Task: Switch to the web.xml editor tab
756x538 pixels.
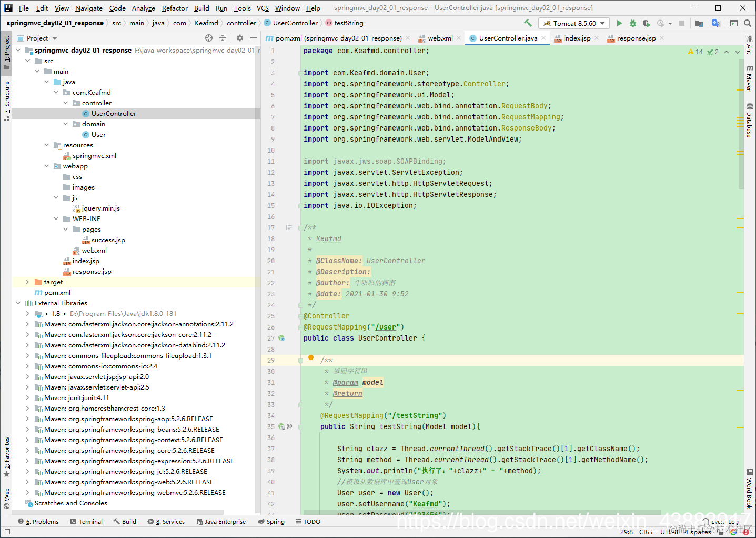Action: tap(440, 38)
